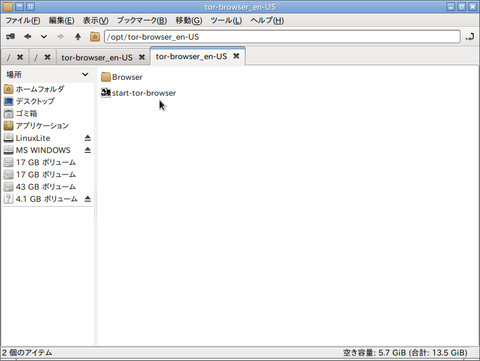Open the ツール(L) menu
Viewport: 480px width, 361px height.
(x=226, y=20)
